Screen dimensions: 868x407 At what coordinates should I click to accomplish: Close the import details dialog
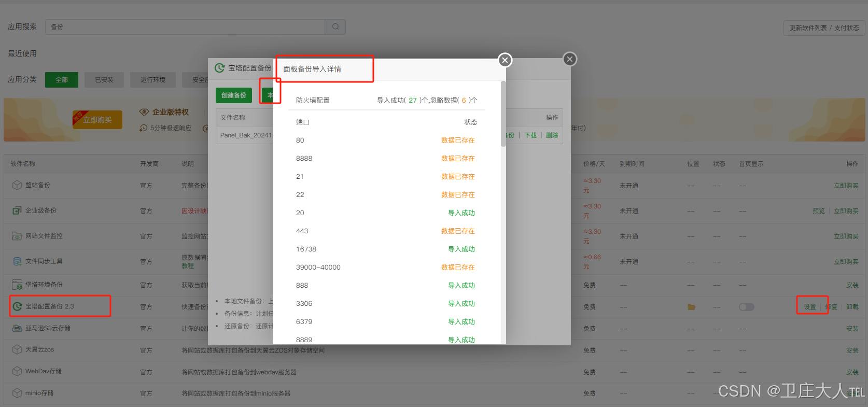click(x=505, y=60)
